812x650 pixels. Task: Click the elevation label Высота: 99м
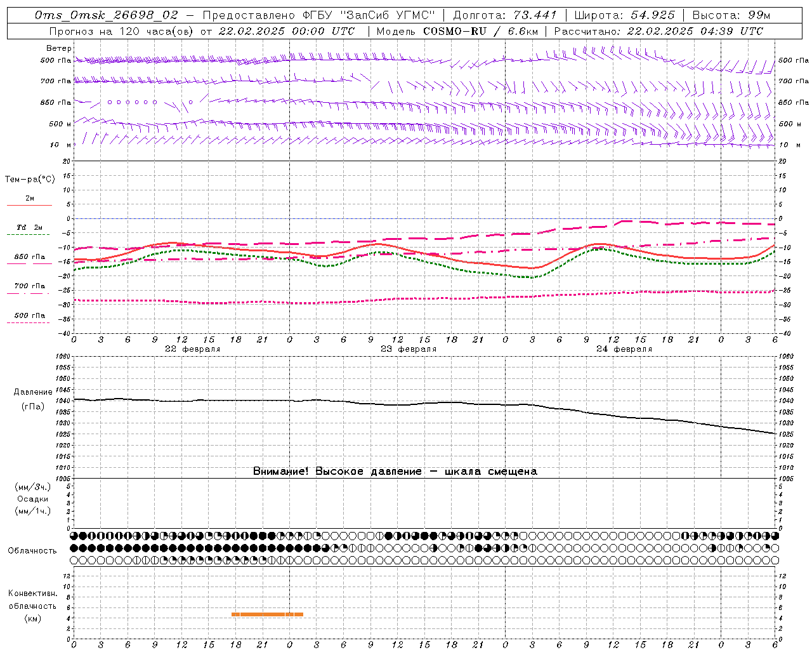(731, 15)
